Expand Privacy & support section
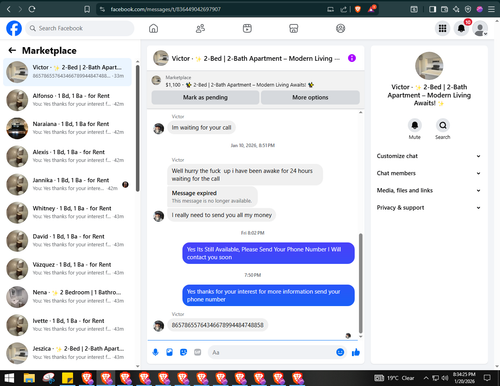The image size is (500, 386). (x=429, y=208)
